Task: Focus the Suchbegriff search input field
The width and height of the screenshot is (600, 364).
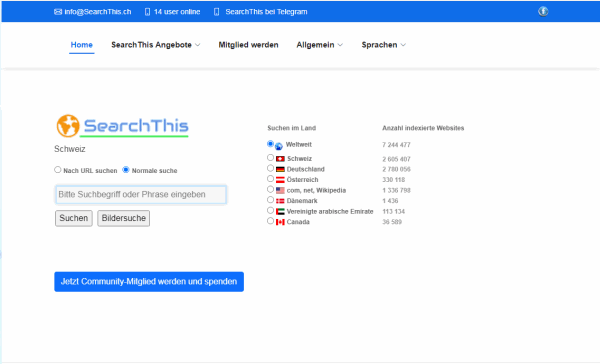Action: 141,194
